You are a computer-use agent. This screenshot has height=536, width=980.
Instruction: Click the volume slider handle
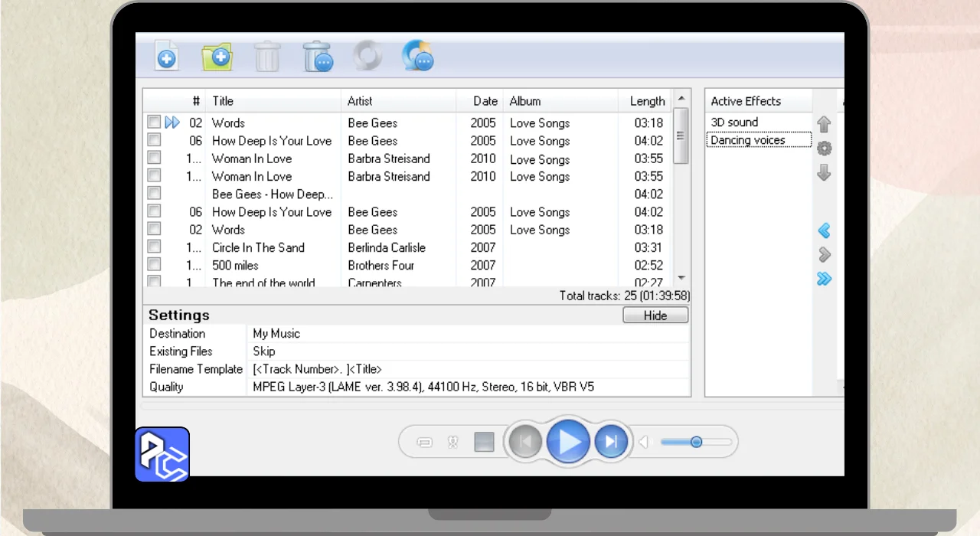point(696,442)
